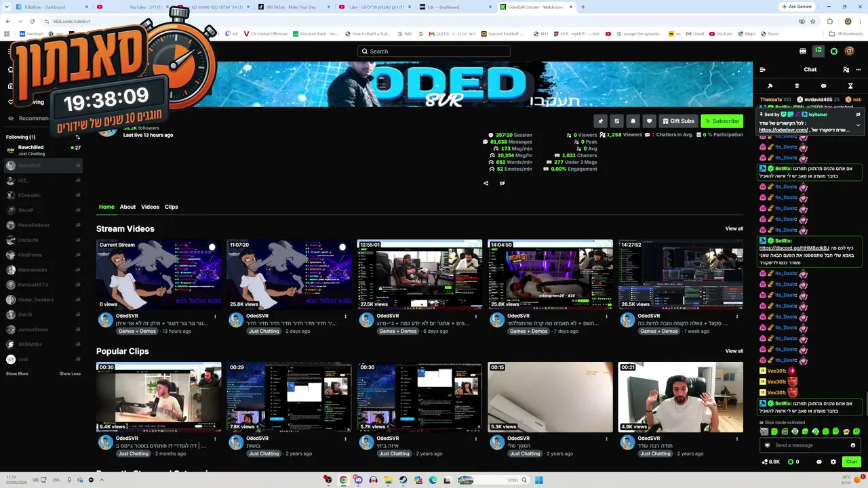This screenshot has width=868, height=488.
Task: Toggle the hide-stats eye icon under channel stats
Action: tap(502, 183)
